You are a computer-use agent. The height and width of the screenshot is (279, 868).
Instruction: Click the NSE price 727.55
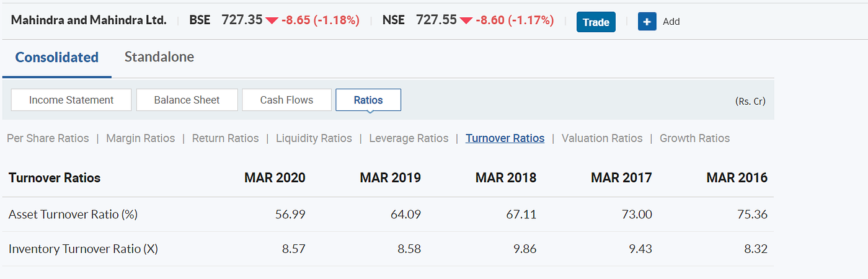[436, 20]
